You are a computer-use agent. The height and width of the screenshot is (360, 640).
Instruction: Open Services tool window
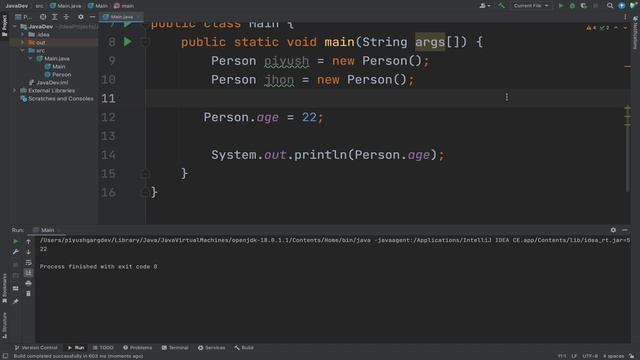211,348
